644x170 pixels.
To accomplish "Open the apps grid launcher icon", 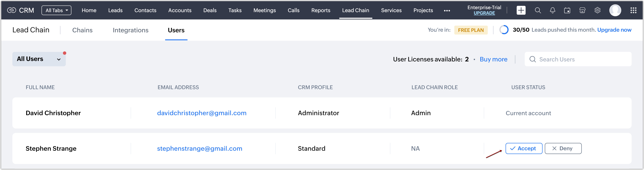I will tap(633, 10).
